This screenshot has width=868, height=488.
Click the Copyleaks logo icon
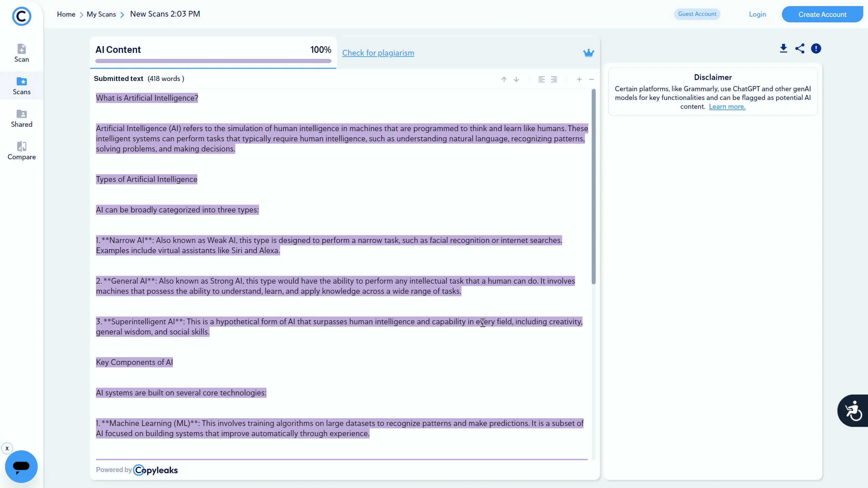pos(21,16)
